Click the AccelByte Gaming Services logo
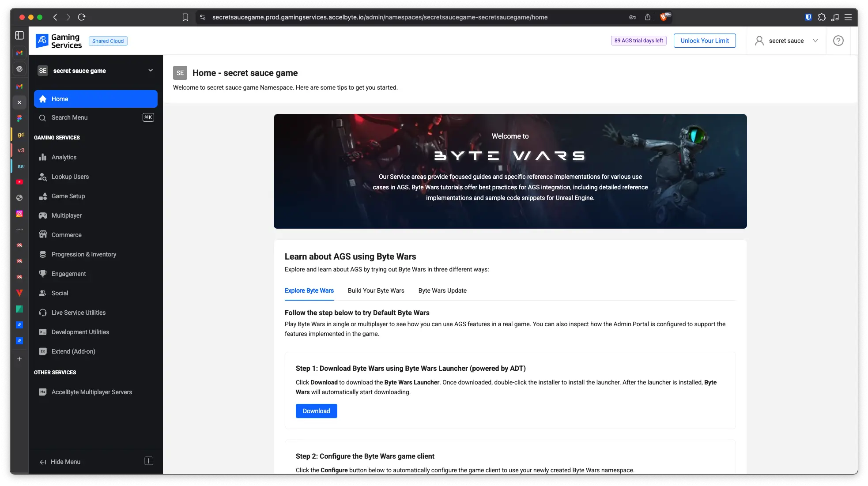The width and height of the screenshot is (868, 486). click(x=59, y=41)
